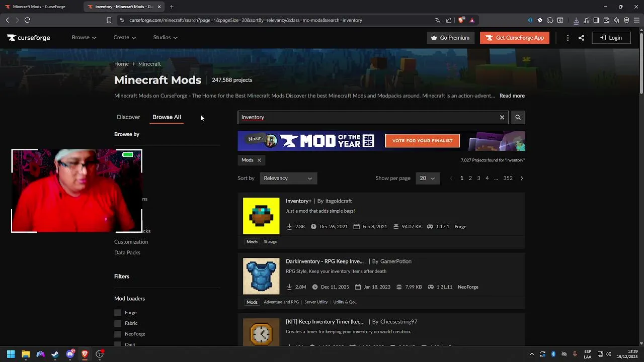Viewport: 644px width, 362px height.
Task: Open new browser tab plus button
Action: [172, 7]
